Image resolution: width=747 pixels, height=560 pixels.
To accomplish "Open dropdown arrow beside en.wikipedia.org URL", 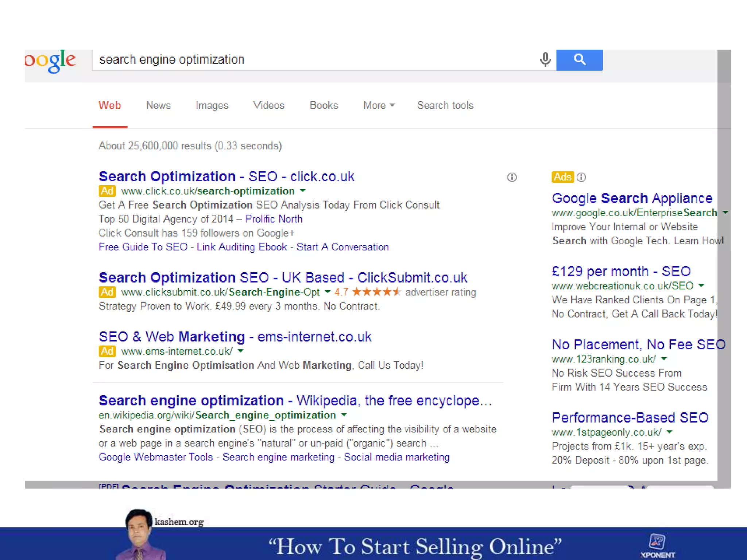I will [344, 415].
